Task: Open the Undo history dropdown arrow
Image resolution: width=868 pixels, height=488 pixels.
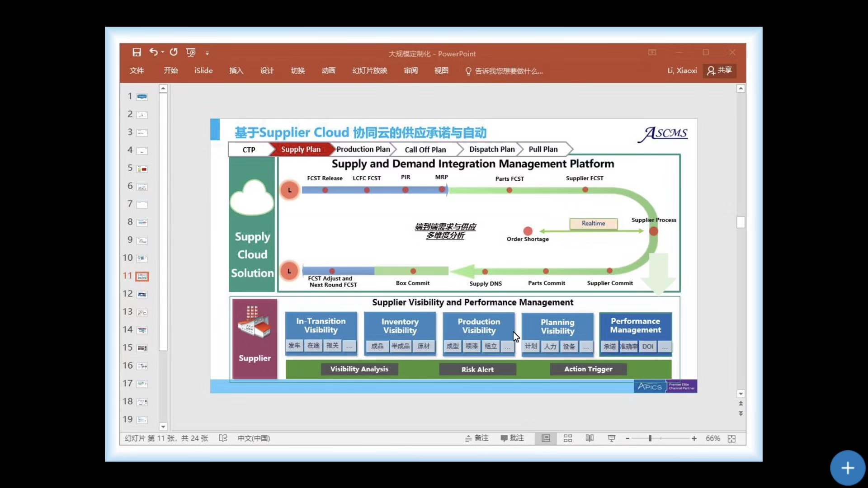Action: (x=163, y=52)
